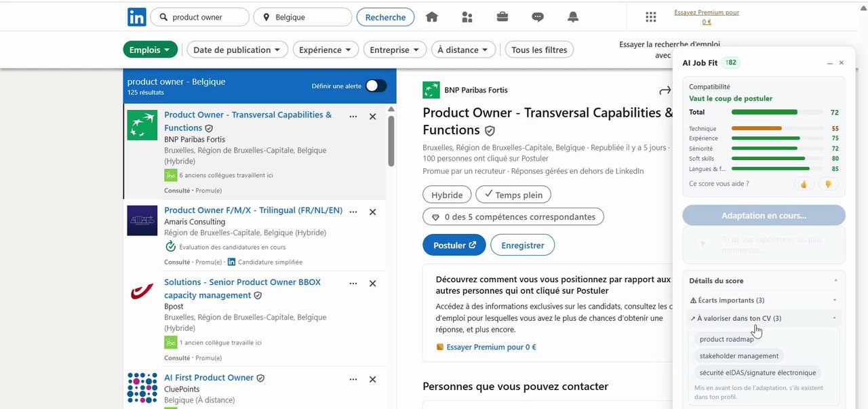Viewport: 868px width, 409px height.
Task: Minimize the AI Job Fit panel
Action: [x=829, y=63]
